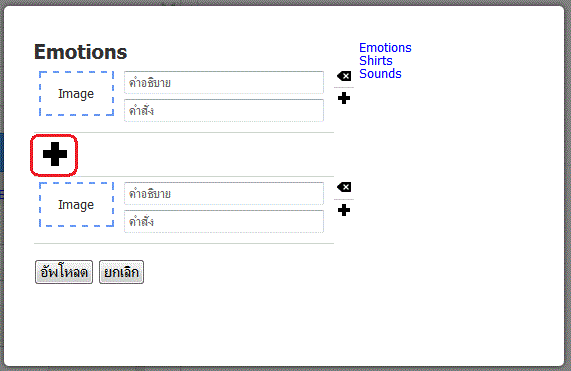Select the second Image upload placeholder
Image resolution: width=571 pixels, height=371 pixels.
(x=76, y=205)
